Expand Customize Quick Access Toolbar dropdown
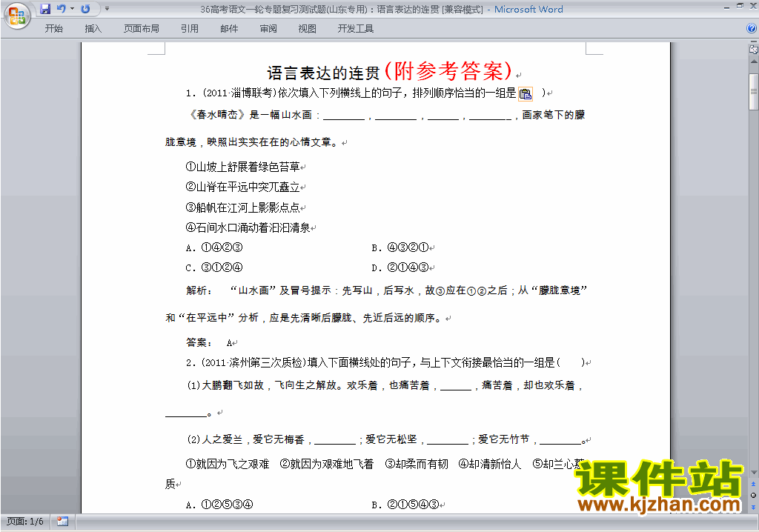Screen dimensions: 759x532 107,10
